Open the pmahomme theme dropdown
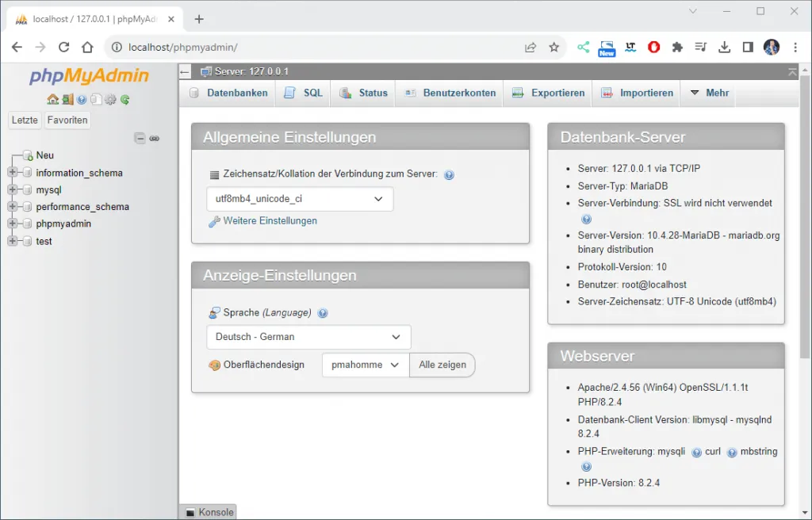The height and width of the screenshot is (520, 812). click(x=365, y=365)
